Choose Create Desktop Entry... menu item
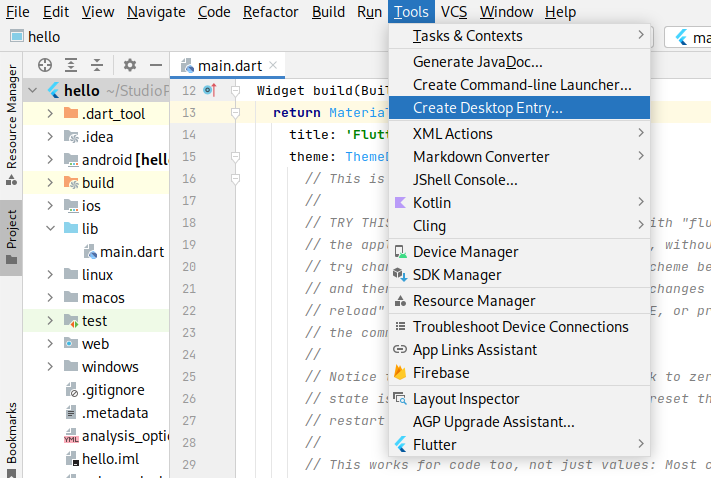This screenshot has width=711, height=478. 519,107
